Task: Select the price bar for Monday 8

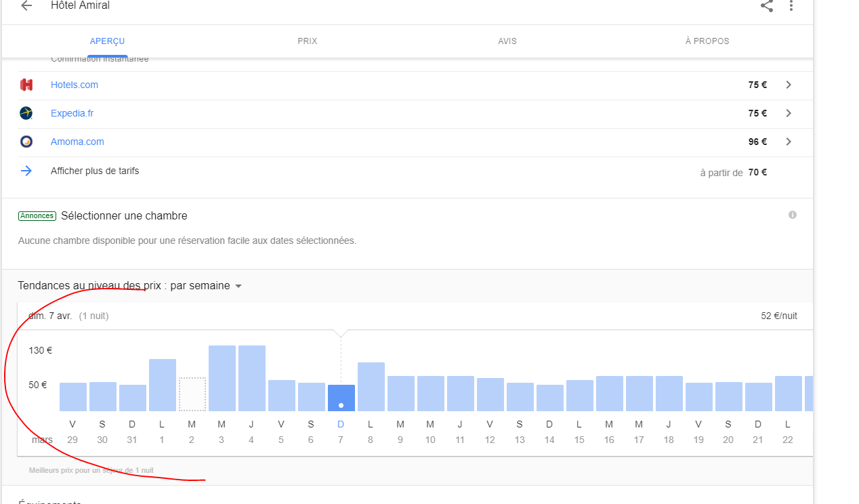Action: tap(371, 387)
